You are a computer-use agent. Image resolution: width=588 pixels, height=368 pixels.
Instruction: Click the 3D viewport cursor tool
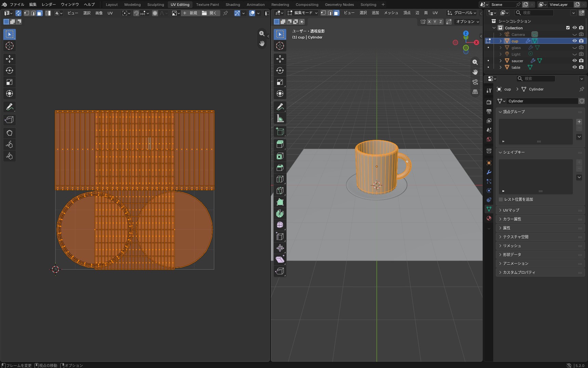280,46
